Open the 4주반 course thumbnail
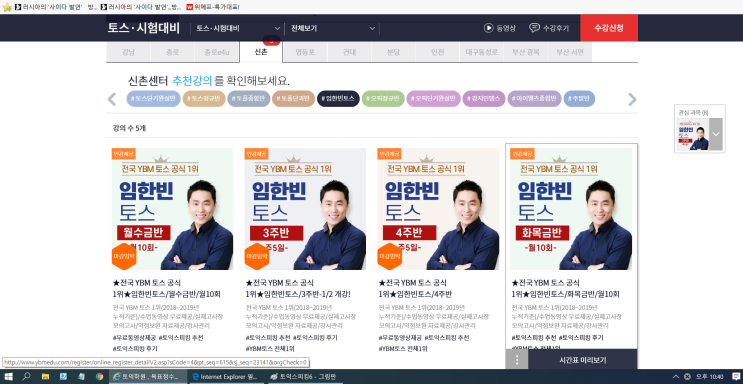 (x=438, y=209)
